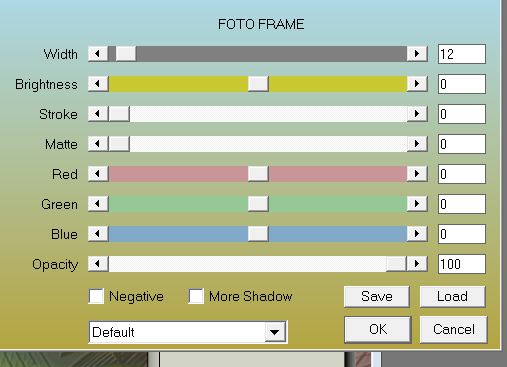Confirm with the OK button
Screen dimensions: 507x367
pos(378,329)
